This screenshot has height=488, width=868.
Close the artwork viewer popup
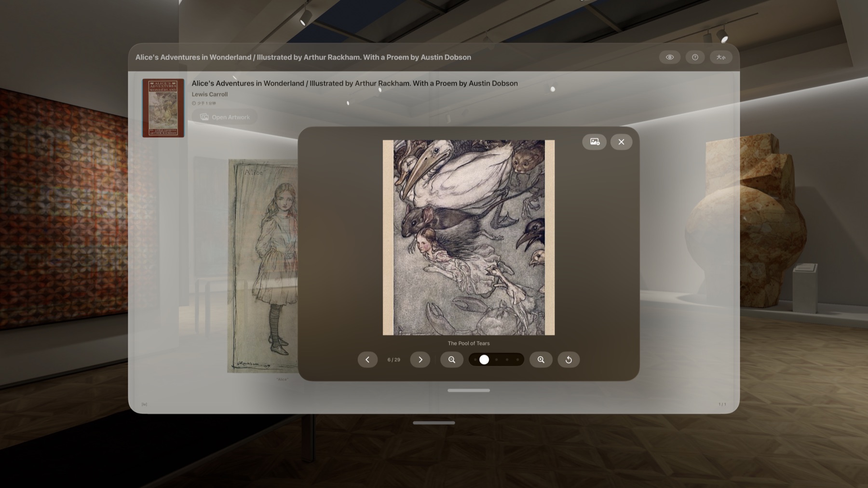(x=622, y=142)
